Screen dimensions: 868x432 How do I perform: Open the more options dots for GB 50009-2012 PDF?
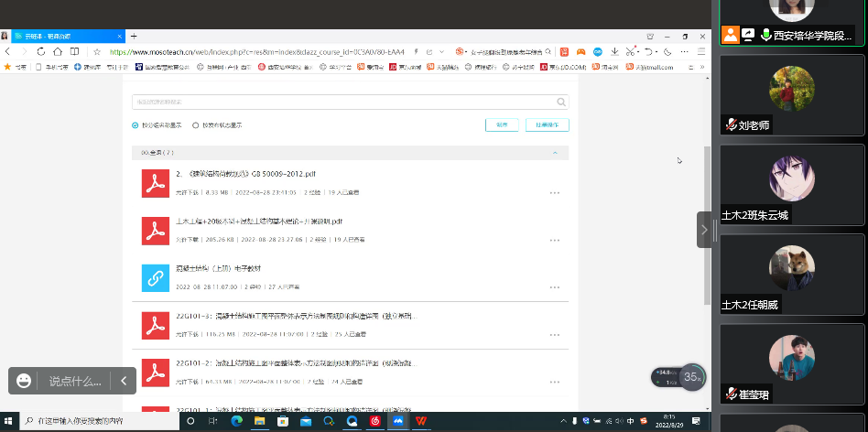pos(555,193)
